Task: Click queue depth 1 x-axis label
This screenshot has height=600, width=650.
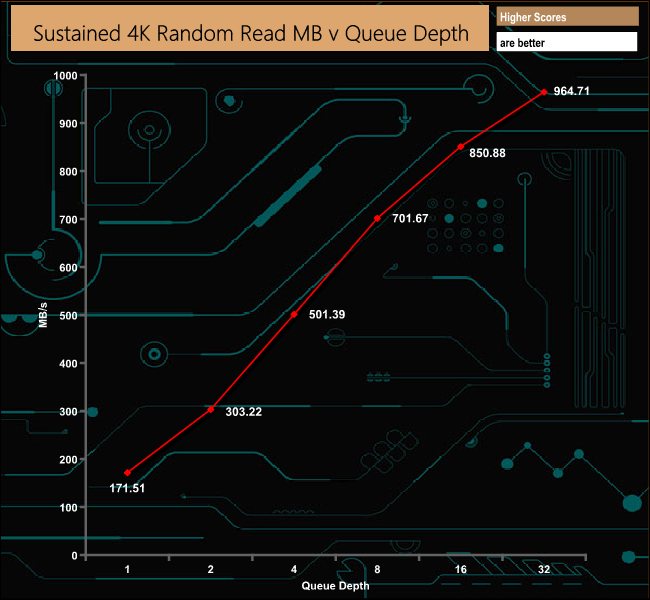Action: [127, 569]
